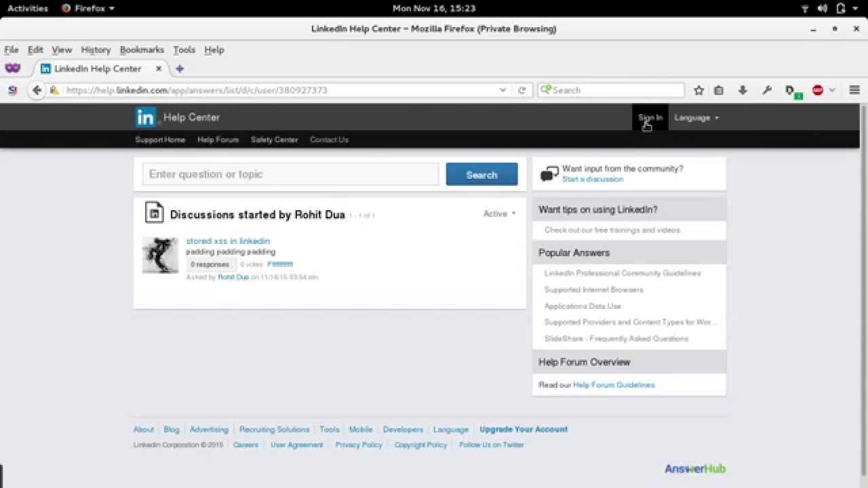868x488 pixels.
Task: Click About footer link
Action: coord(143,429)
